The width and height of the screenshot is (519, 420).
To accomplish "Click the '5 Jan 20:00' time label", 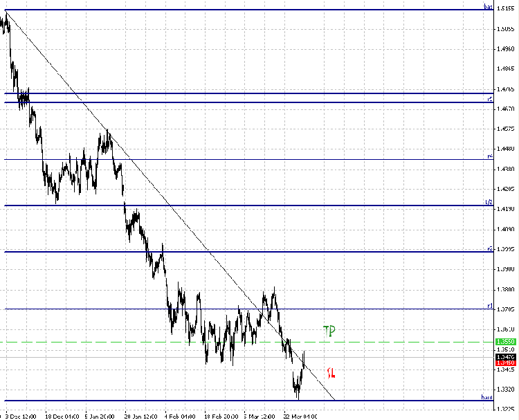I will 99,417.
